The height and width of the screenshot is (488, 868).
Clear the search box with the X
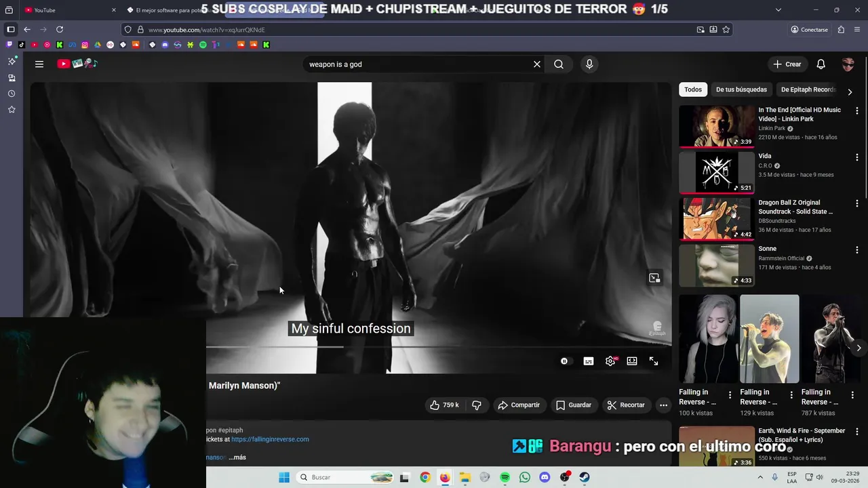537,64
